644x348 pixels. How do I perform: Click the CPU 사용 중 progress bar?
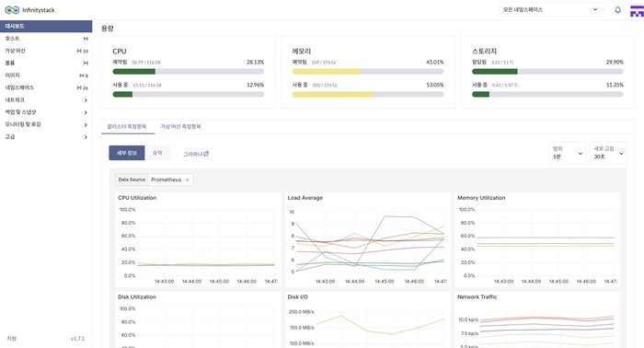[188, 94]
